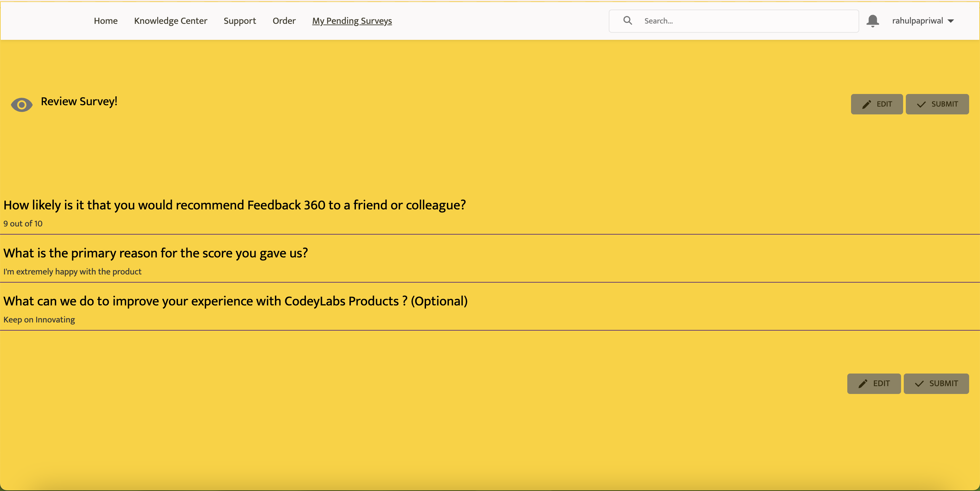This screenshot has width=980, height=491.
Task: Click the bottom EDIT button label
Action: (881, 384)
